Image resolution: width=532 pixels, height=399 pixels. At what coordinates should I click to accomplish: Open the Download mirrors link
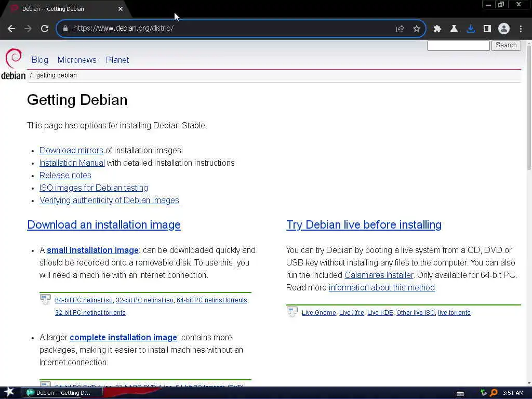tap(71, 150)
